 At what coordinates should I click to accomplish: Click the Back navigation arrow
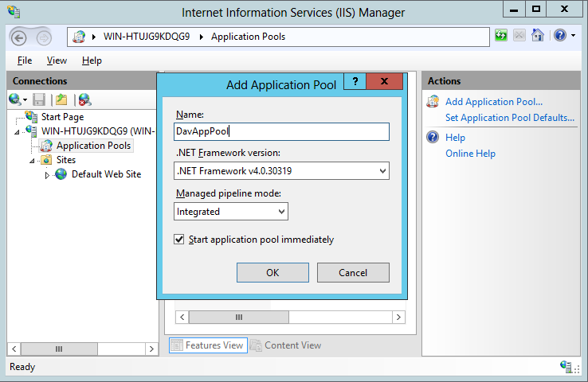click(19, 38)
